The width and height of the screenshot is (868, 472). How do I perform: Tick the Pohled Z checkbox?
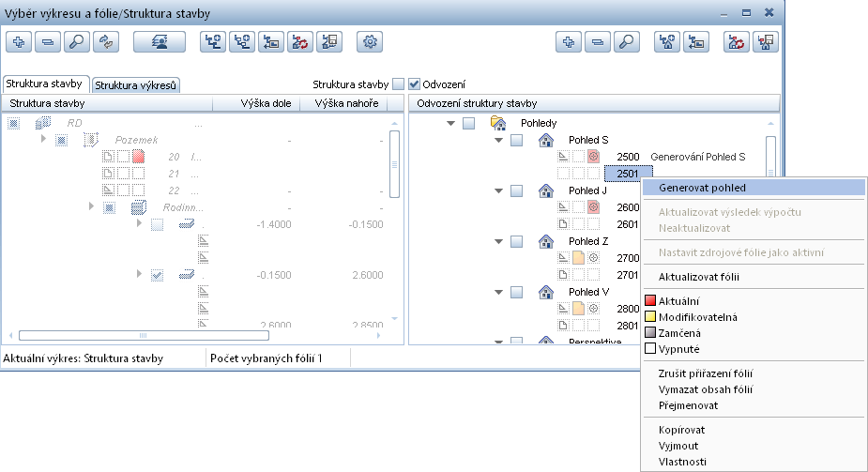pos(516,241)
